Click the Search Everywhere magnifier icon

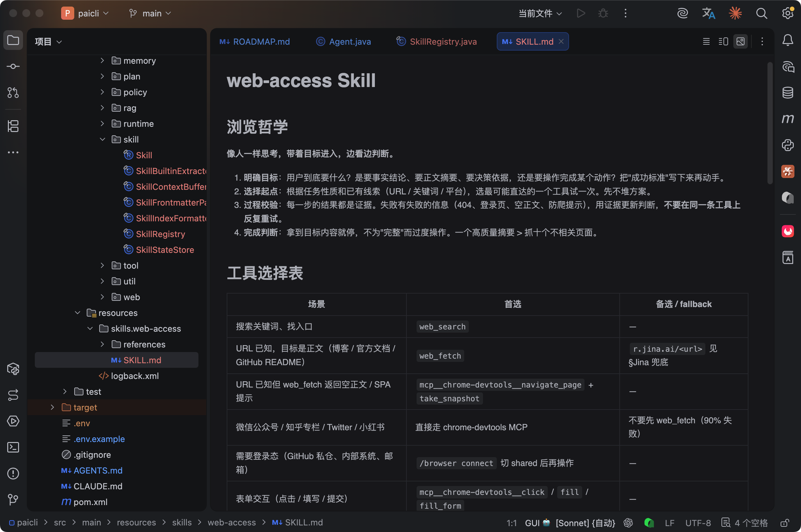point(761,13)
